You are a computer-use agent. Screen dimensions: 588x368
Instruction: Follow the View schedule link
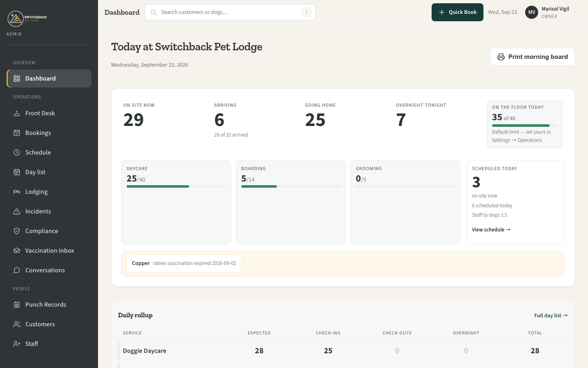(491, 230)
